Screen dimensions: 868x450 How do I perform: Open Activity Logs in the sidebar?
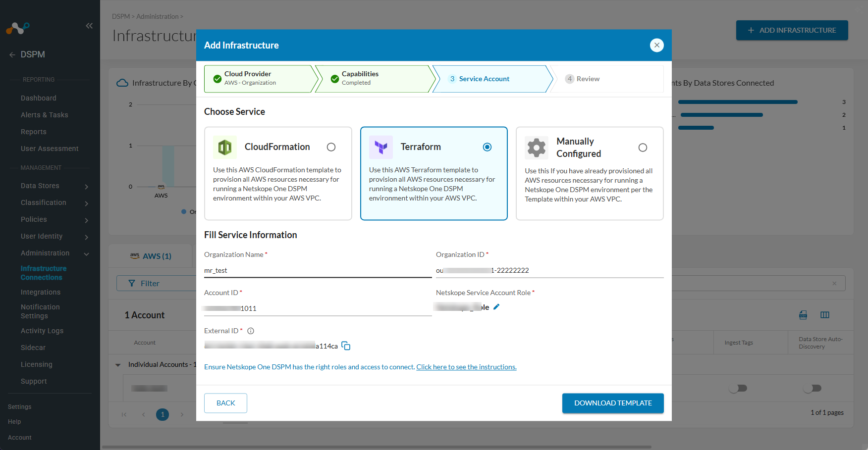(x=42, y=331)
